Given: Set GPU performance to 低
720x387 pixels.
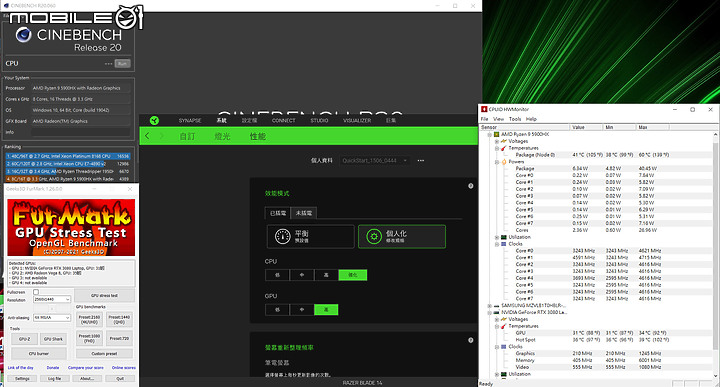Looking at the screenshot, I should 277,310.
